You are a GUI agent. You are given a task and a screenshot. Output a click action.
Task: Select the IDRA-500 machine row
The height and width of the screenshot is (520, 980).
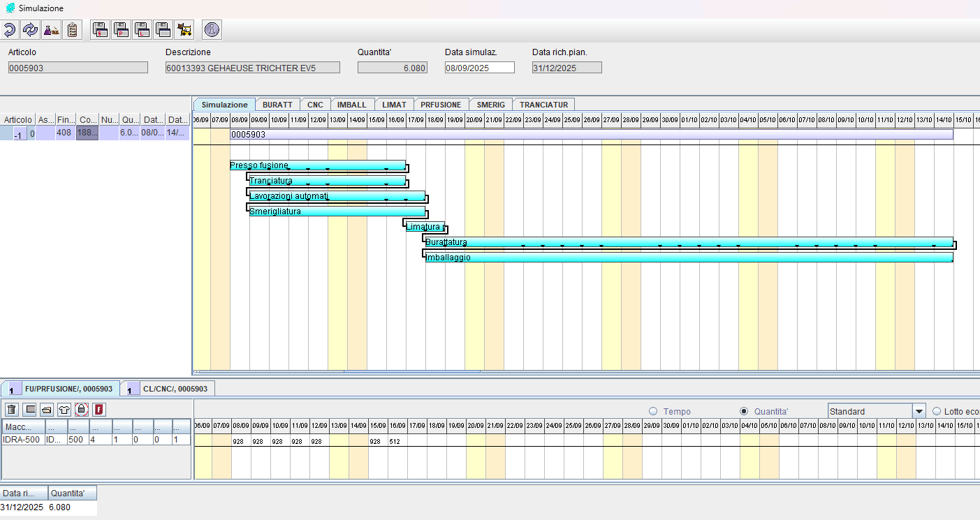(22, 440)
